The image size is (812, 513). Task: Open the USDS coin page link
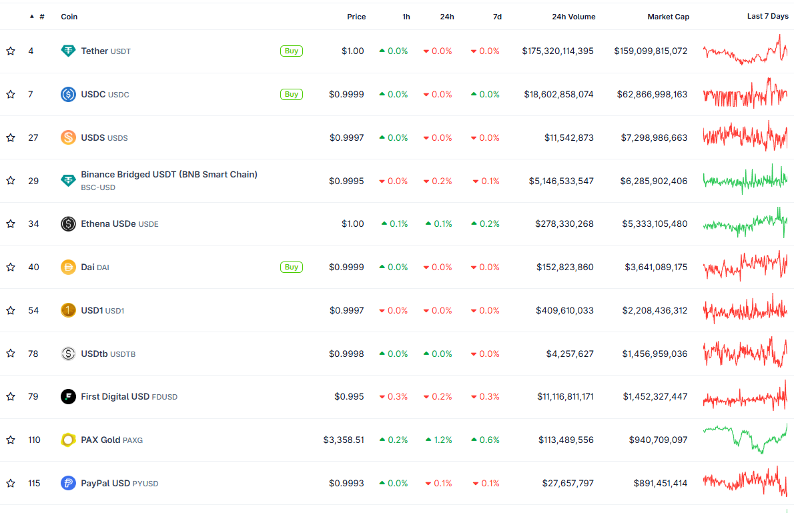tap(105, 137)
